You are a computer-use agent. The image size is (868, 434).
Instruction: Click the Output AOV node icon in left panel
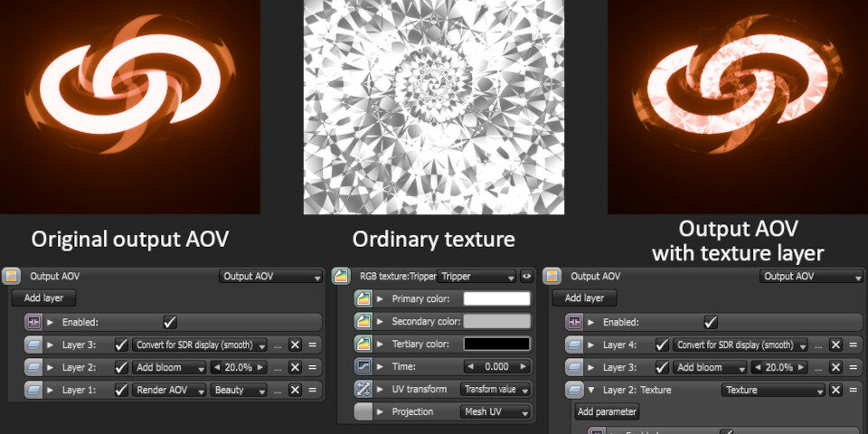11,276
